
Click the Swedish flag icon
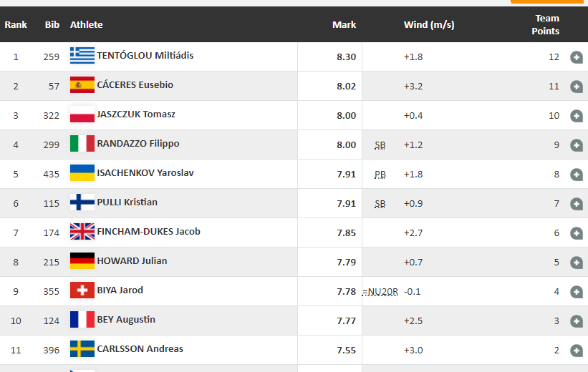click(82, 349)
